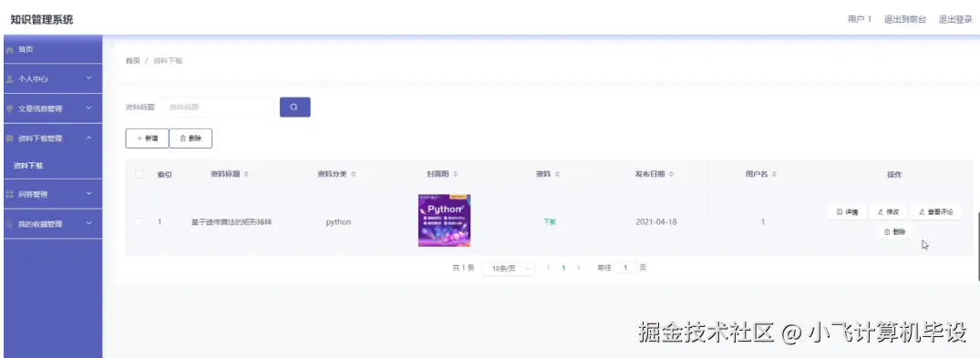
Task: Click the icon beside 我的收藏管理
Action: pos(9,224)
